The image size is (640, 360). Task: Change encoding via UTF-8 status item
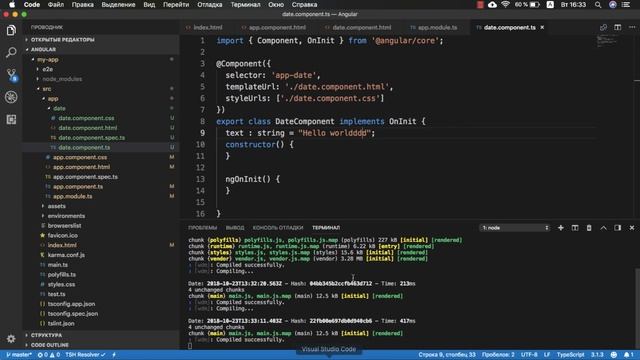[529, 355]
